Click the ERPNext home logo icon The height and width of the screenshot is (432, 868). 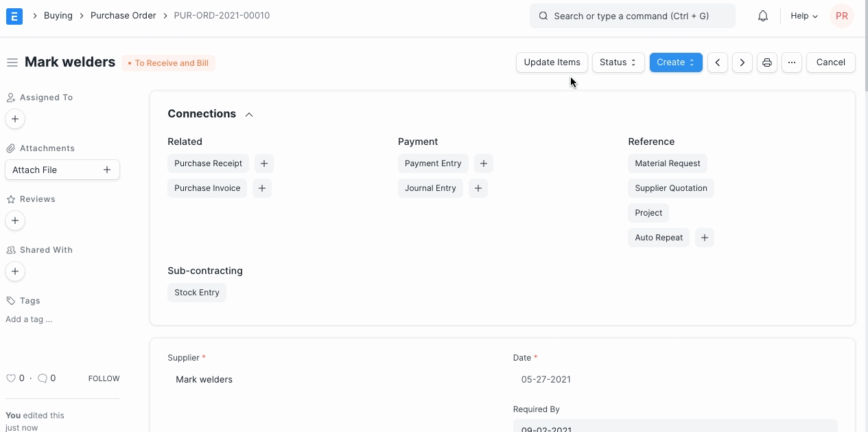pyautogui.click(x=14, y=16)
